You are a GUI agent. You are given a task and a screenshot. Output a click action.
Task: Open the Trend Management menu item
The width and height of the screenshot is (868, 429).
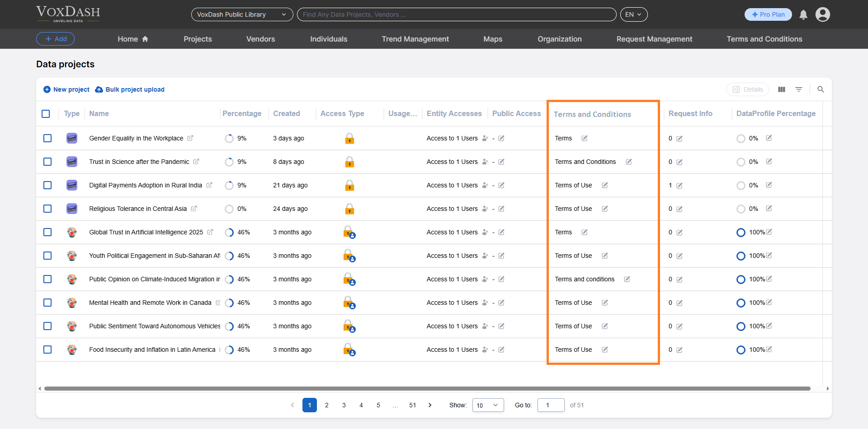click(x=415, y=39)
